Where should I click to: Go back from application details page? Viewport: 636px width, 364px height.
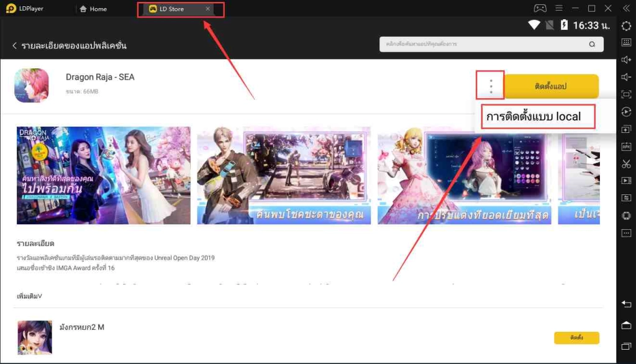point(15,45)
